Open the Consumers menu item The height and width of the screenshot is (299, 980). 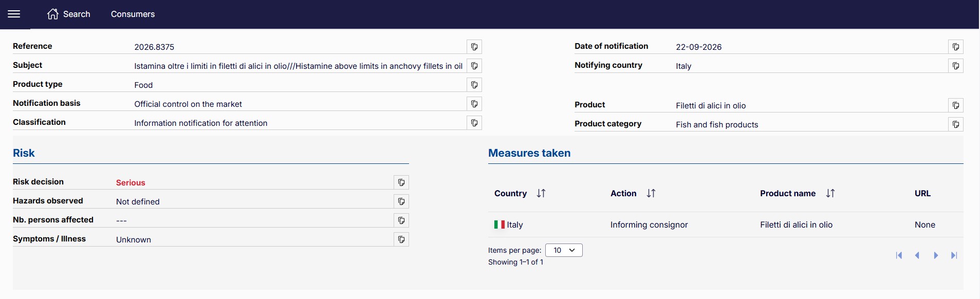coord(133,14)
